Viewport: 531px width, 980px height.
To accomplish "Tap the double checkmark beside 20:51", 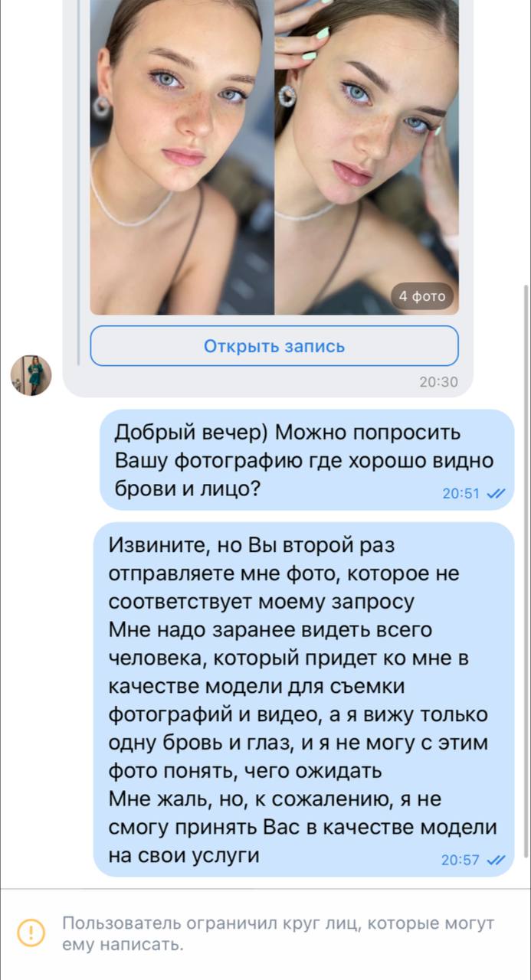I will (x=496, y=494).
